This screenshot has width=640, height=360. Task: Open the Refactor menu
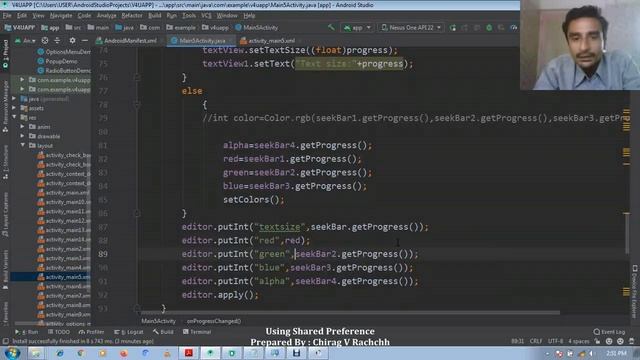[x=132, y=16]
